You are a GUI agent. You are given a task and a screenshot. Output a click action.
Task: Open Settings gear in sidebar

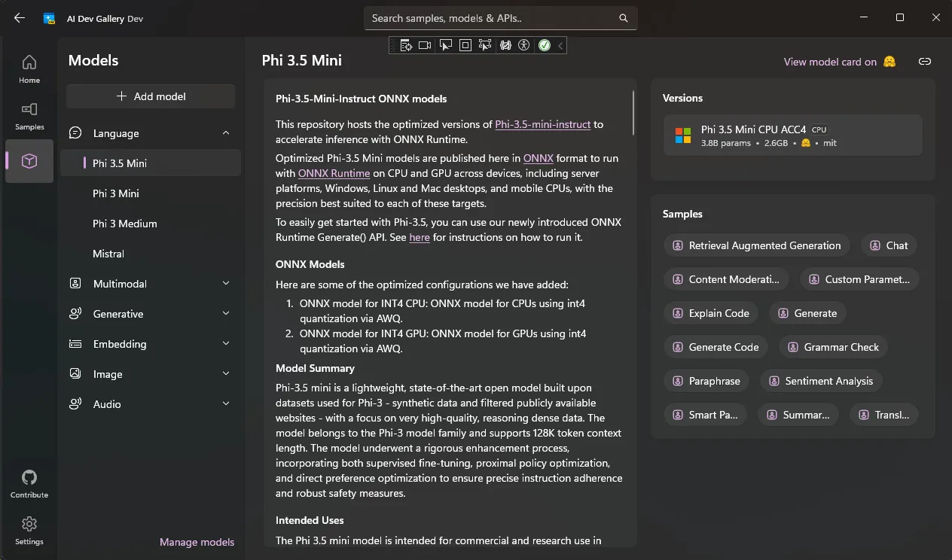pyautogui.click(x=29, y=530)
